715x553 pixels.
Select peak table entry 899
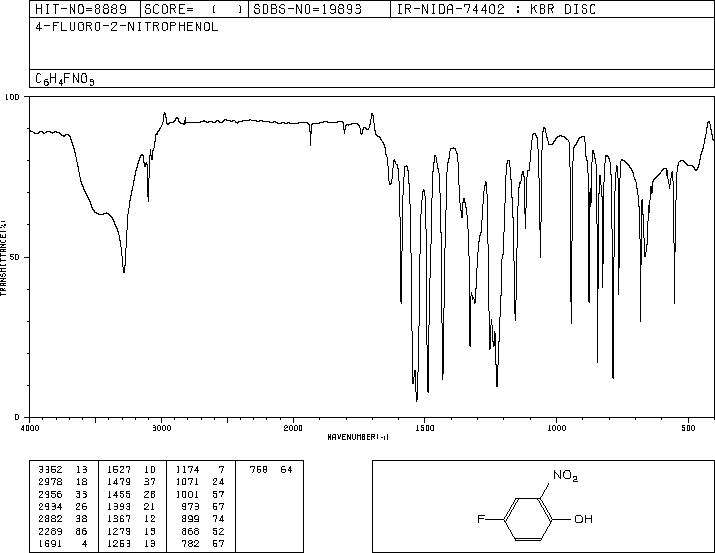point(191,519)
